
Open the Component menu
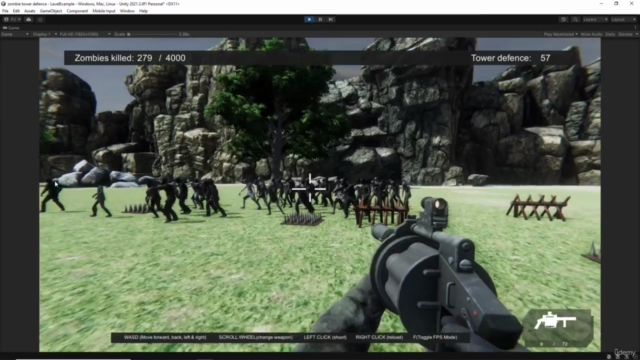(x=77, y=11)
